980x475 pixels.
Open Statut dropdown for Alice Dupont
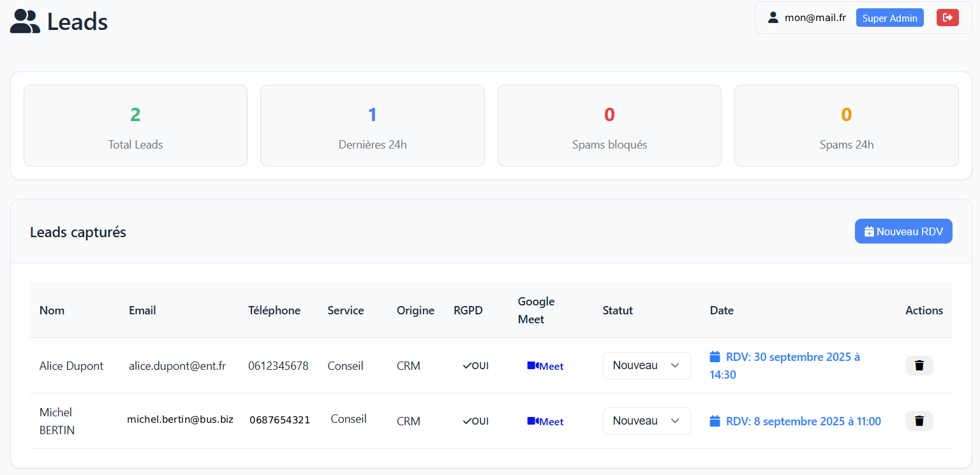646,365
